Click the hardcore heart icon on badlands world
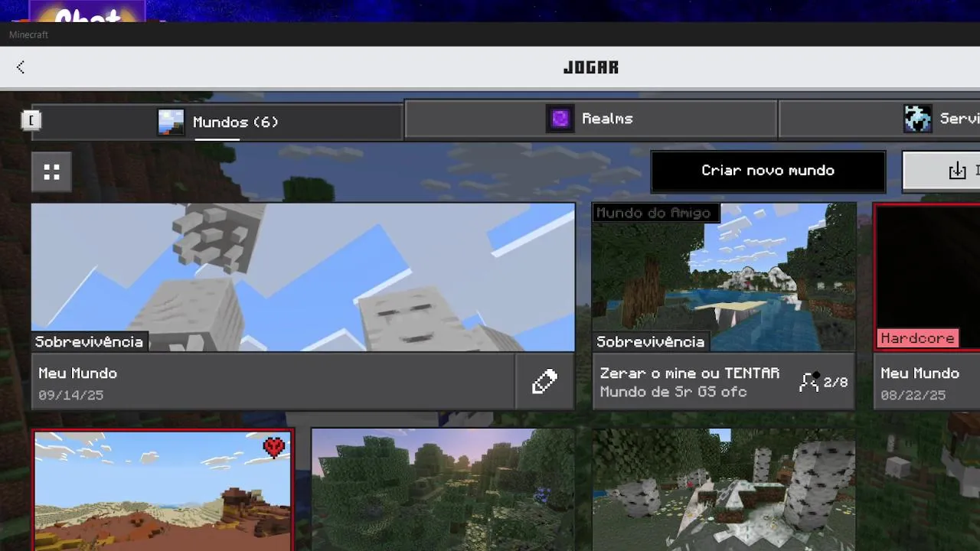This screenshot has width=980, height=551. click(x=273, y=447)
